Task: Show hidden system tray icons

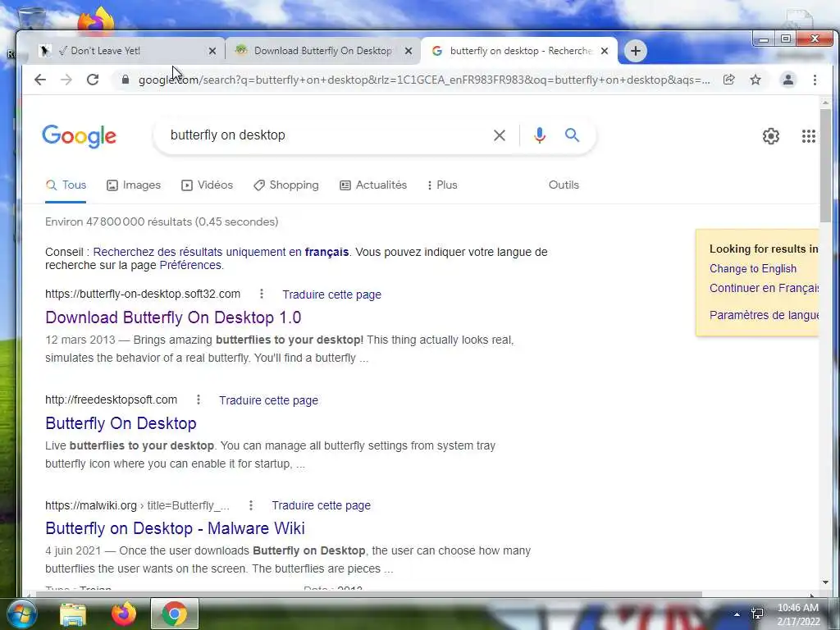Action: pyautogui.click(x=737, y=614)
